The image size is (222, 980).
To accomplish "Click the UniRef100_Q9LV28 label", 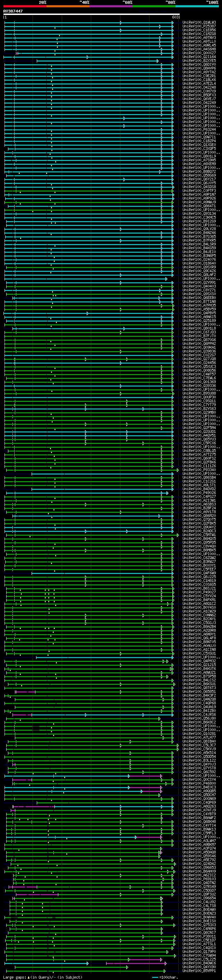I will 199,229.
